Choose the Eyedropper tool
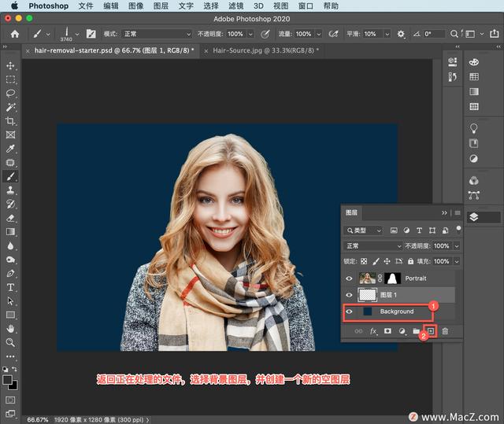Image resolution: width=504 pixels, height=424 pixels. (10, 149)
